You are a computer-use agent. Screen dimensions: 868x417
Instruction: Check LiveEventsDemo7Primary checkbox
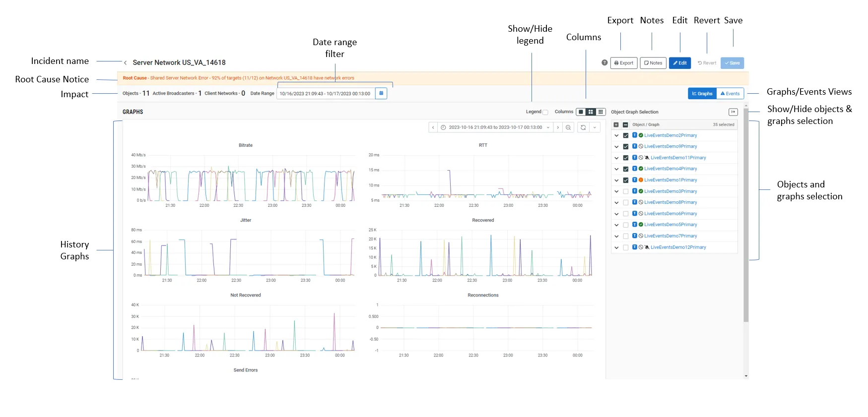tap(626, 237)
